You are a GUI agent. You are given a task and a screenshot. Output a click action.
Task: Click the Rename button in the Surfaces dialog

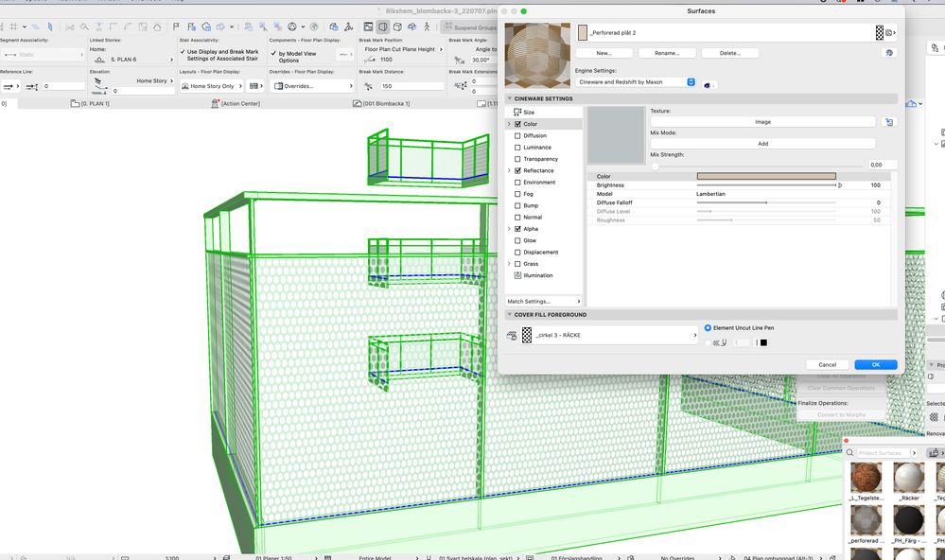pyautogui.click(x=665, y=52)
